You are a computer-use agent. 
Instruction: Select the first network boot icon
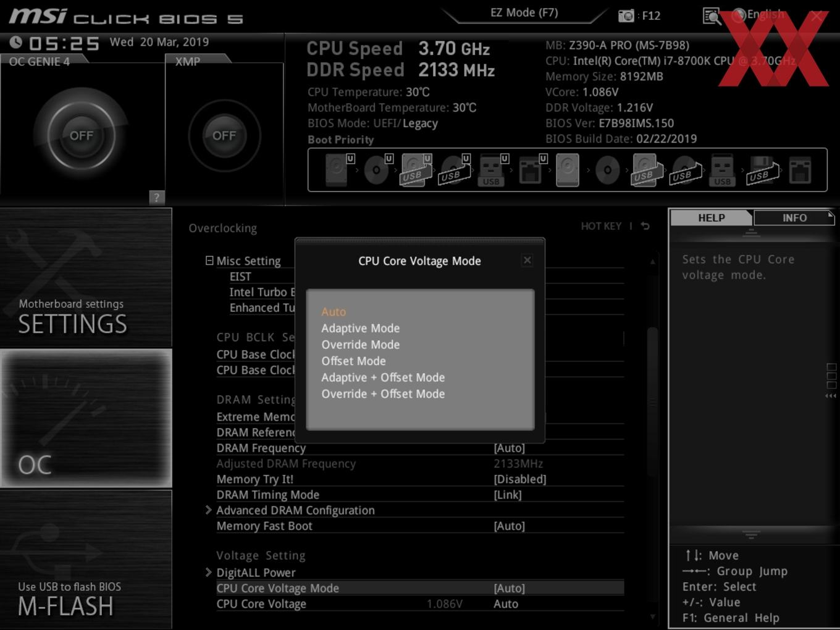(x=531, y=170)
